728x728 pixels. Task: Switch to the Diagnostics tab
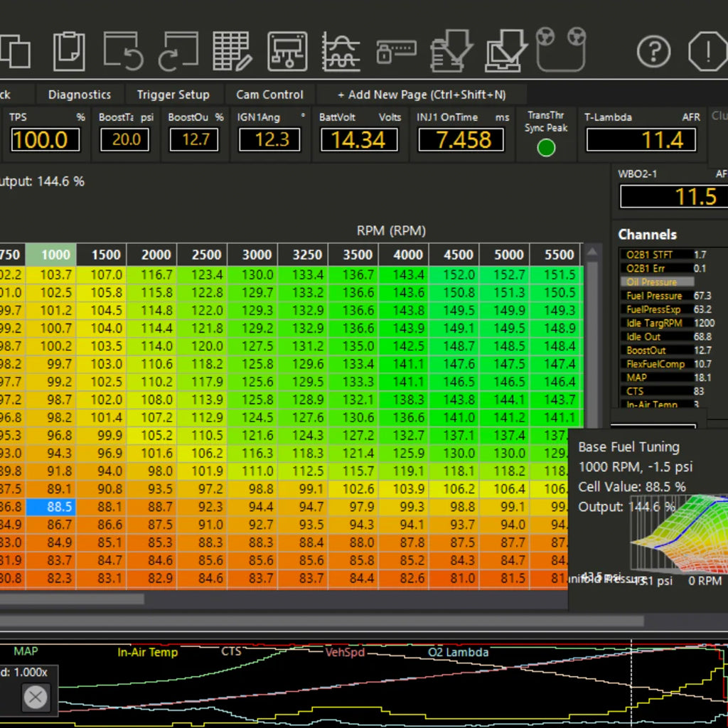point(79,95)
